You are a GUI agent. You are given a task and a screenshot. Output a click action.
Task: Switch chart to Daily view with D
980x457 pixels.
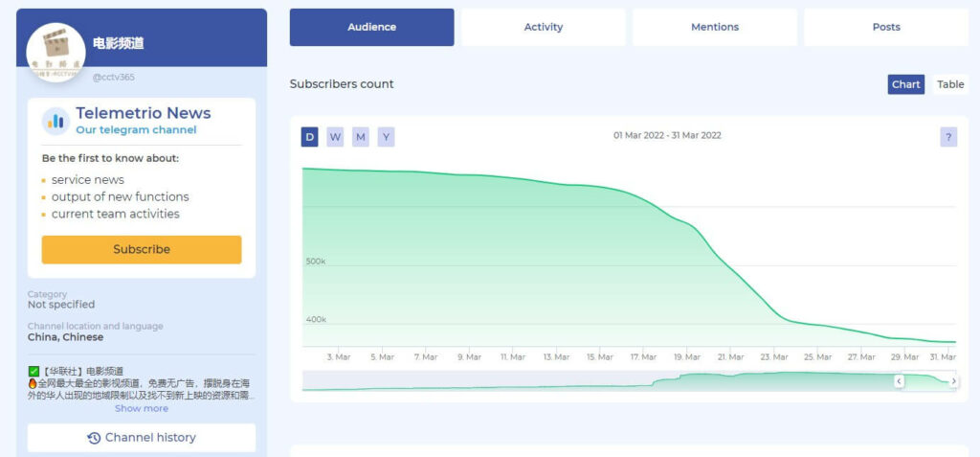pyautogui.click(x=309, y=137)
